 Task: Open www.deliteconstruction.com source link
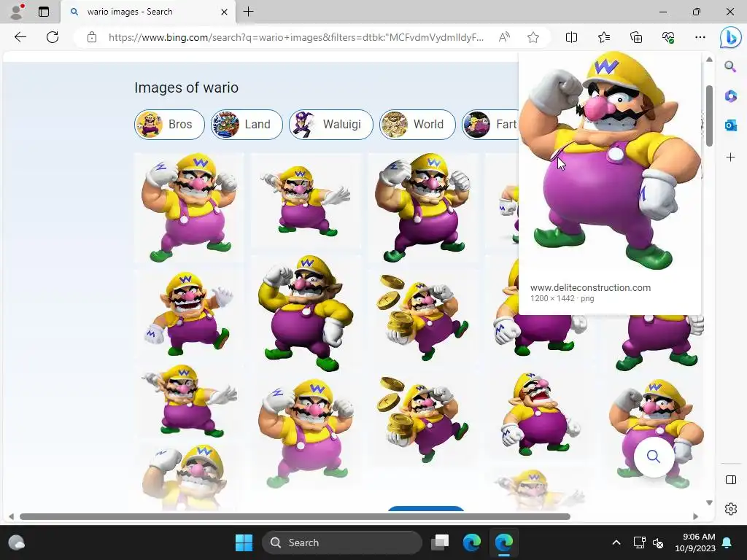[590, 287]
